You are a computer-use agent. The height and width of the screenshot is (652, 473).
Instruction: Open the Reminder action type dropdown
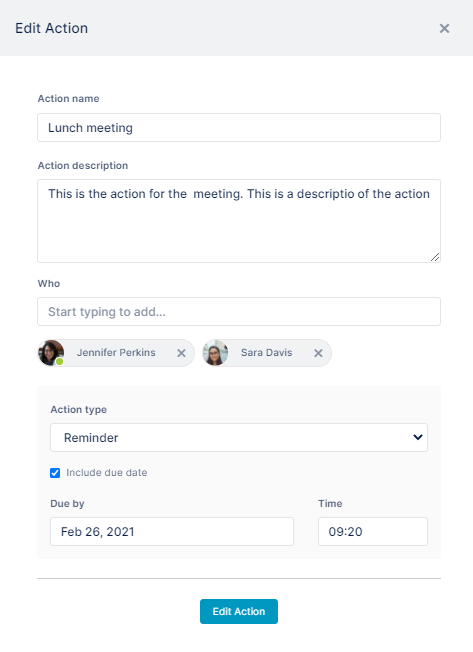[239, 437]
